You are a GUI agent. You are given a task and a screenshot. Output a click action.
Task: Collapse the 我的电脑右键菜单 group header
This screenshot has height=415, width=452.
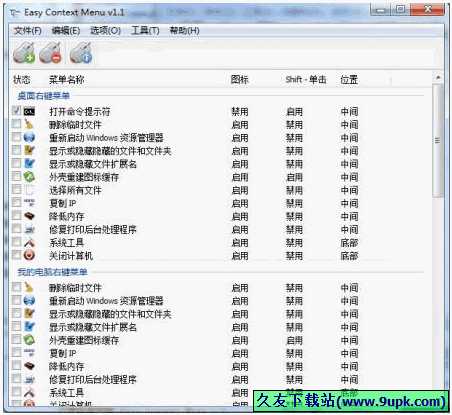click(52, 272)
